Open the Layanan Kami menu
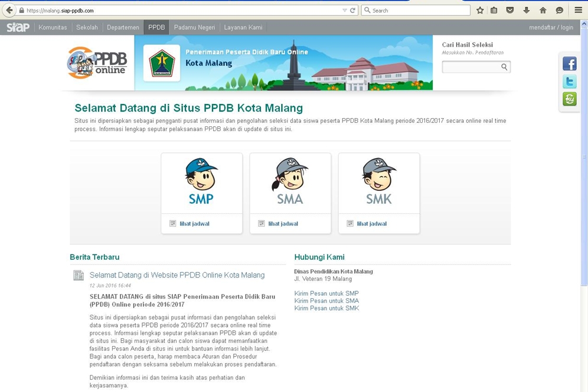Image resolution: width=588 pixels, height=392 pixels. (x=243, y=27)
